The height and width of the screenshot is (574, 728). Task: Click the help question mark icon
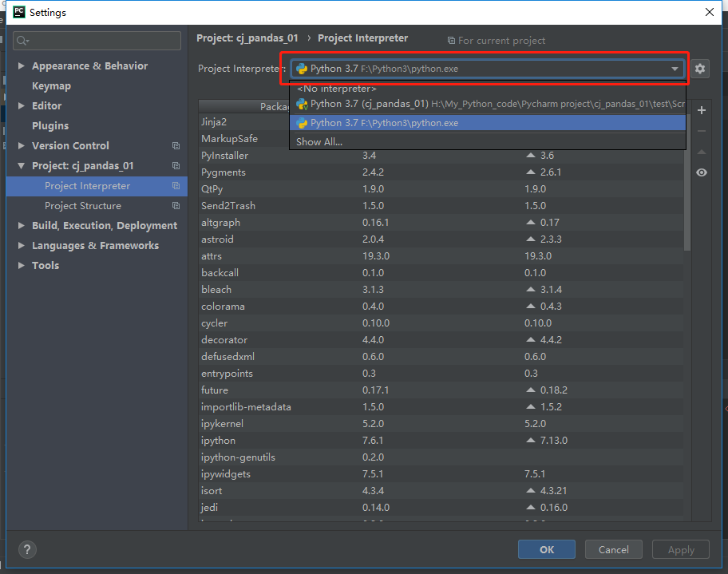(x=27, y=549)
